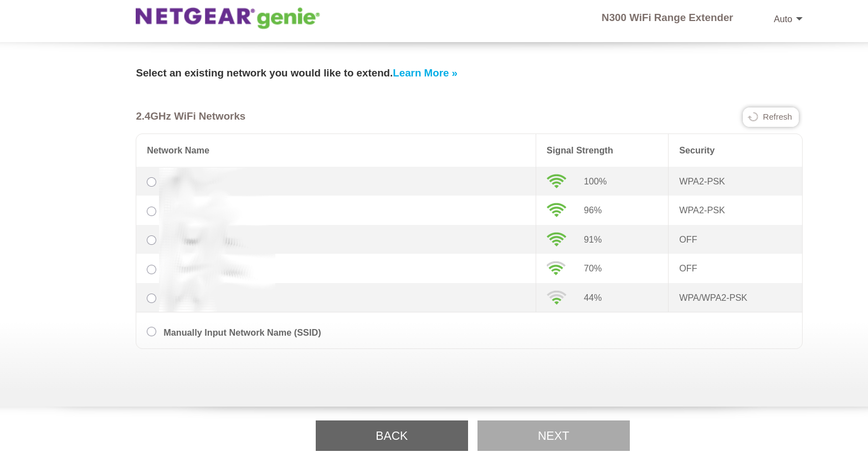Click the 100% signal strength WiFi icon
The height and width of the screenshot is (457, 868).
pos(556,181)
